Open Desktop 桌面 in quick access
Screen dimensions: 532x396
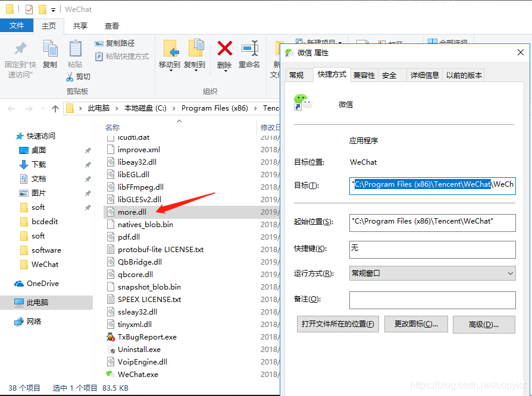point(38,150)
